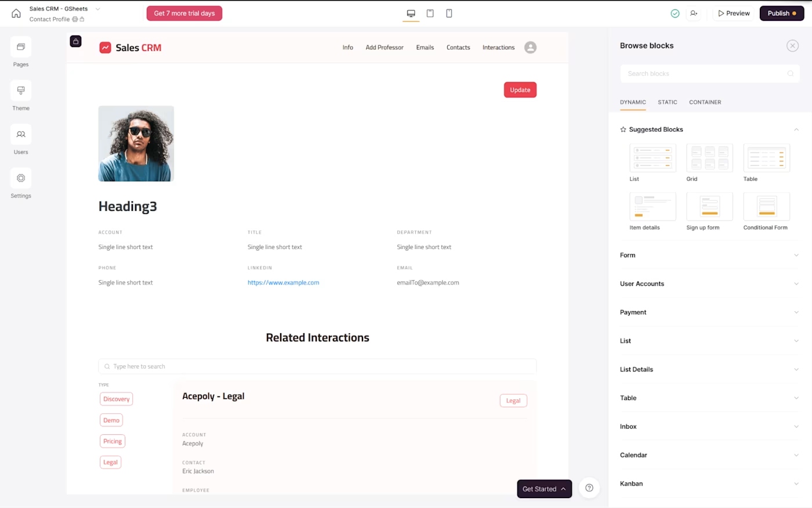This screenshot has width=812, height=508.
Task: Open the Settings gear in sidebar
Action: (x=21, y=178)
